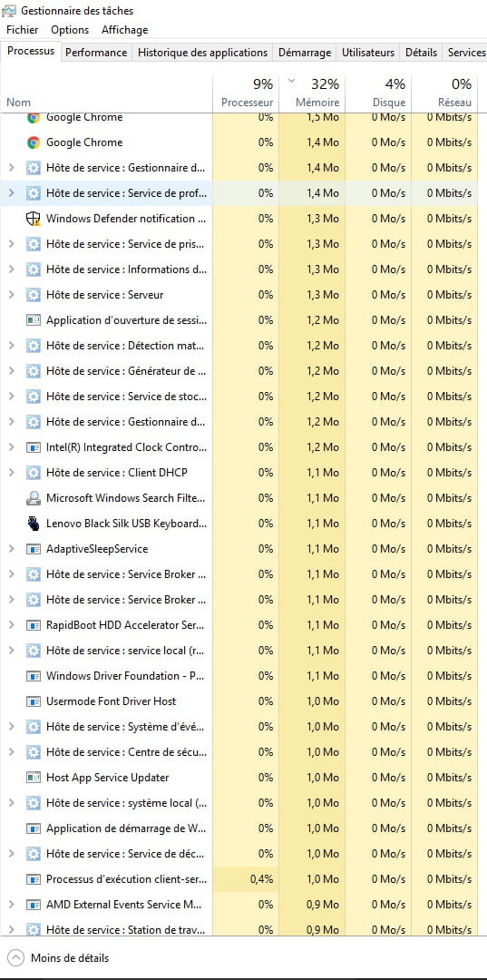Expand the RapidBoot HDD Accelerator Service entry
Image resolution: width=487 pixels, height=980 pixels.
click(x=11, y=625)
